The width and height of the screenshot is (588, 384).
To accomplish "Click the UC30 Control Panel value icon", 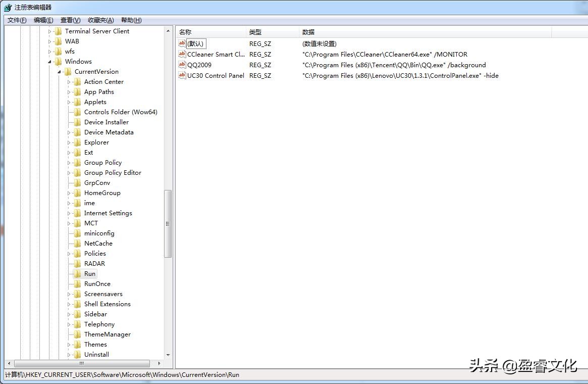I will [x=182, y=75].
